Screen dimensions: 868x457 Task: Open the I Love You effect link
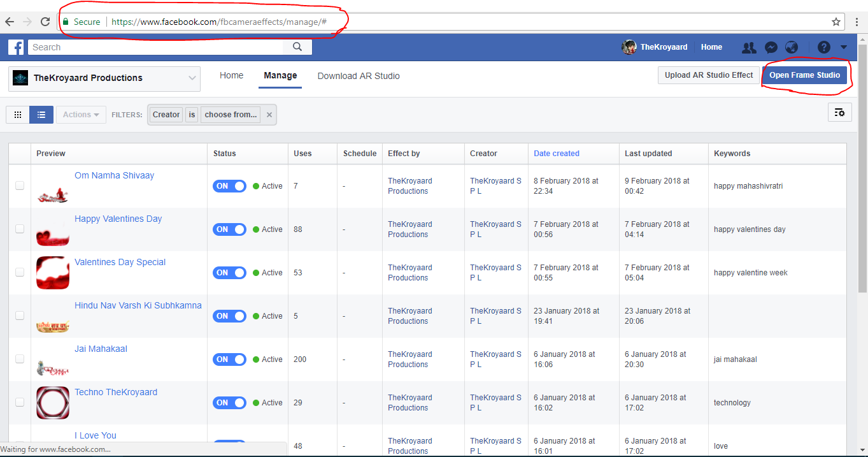click(96, 435)
